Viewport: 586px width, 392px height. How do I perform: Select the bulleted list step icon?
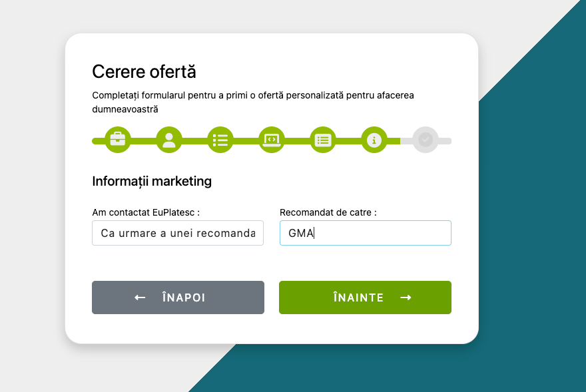coord(220,140)
